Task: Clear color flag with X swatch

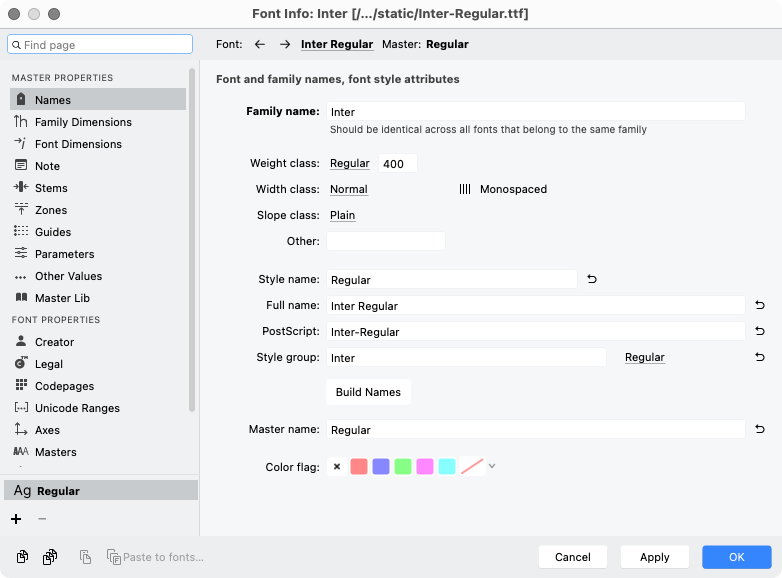Action: (x=337, y=467)
